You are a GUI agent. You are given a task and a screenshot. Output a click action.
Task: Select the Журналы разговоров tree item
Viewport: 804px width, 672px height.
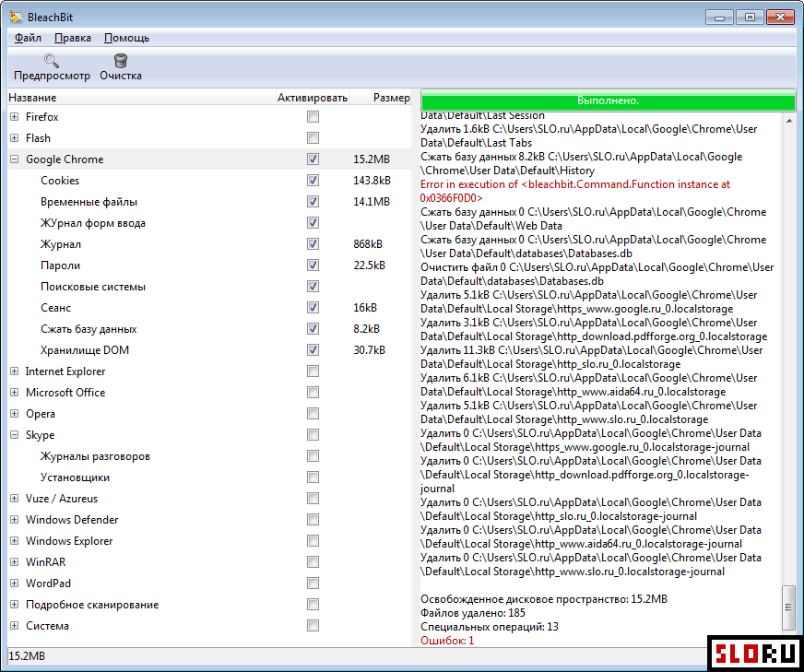coord(95,456)
